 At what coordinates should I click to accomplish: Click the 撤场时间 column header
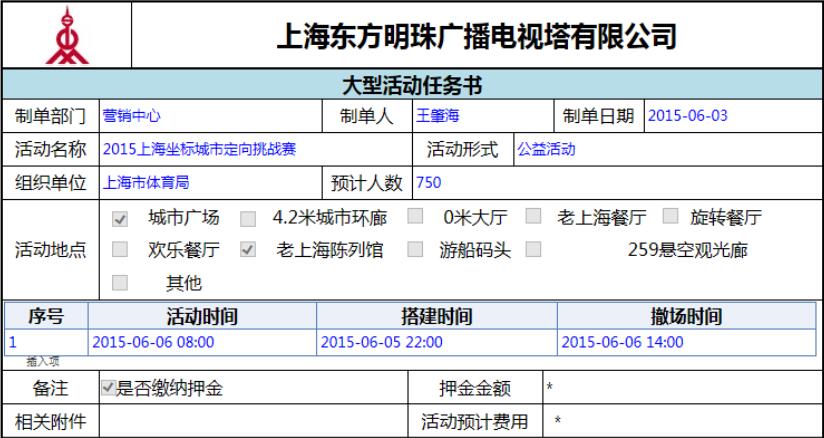pos(687,316)
